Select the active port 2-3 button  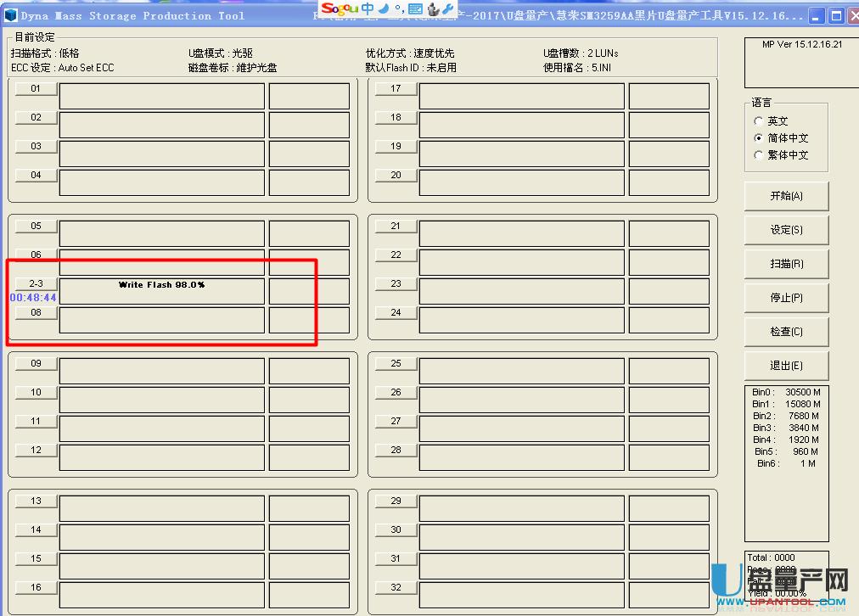click(x=35, y=283)
